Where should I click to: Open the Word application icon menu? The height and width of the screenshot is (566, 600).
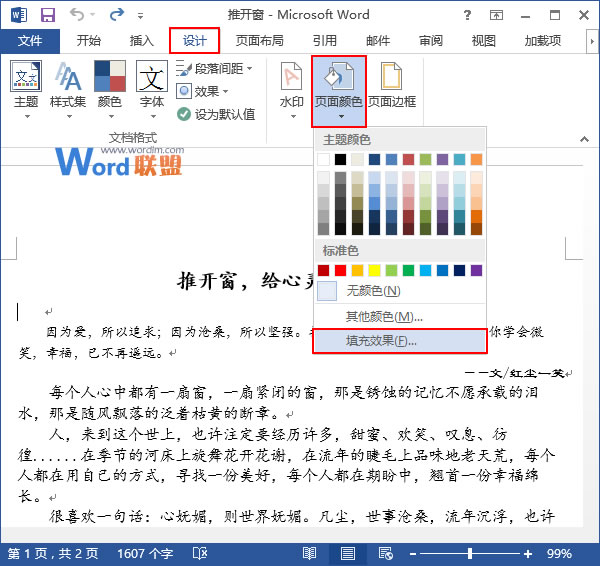[19, 15]
